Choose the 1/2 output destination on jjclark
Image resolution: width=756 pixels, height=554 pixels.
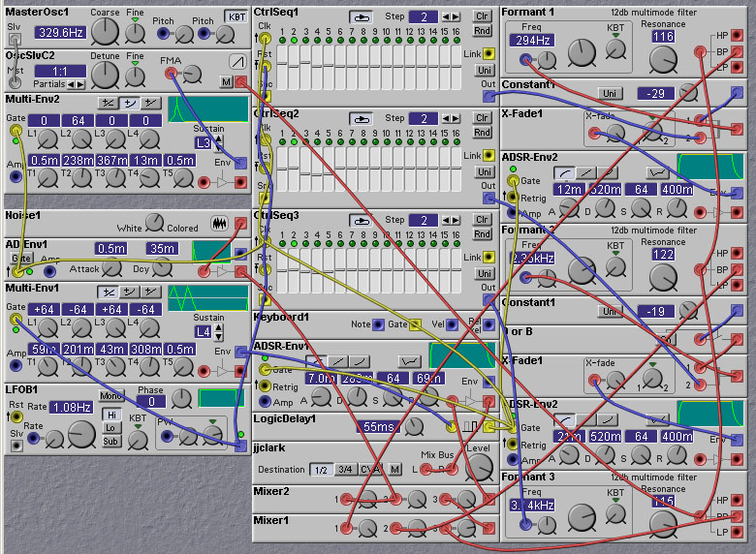[320, 470]
